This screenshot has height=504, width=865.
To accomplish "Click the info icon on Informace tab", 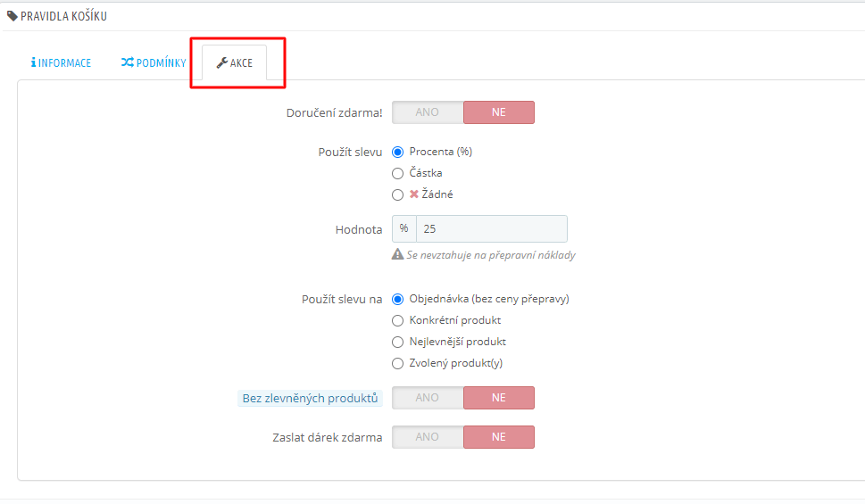I will pyautogui.click(x=33, y=62).
